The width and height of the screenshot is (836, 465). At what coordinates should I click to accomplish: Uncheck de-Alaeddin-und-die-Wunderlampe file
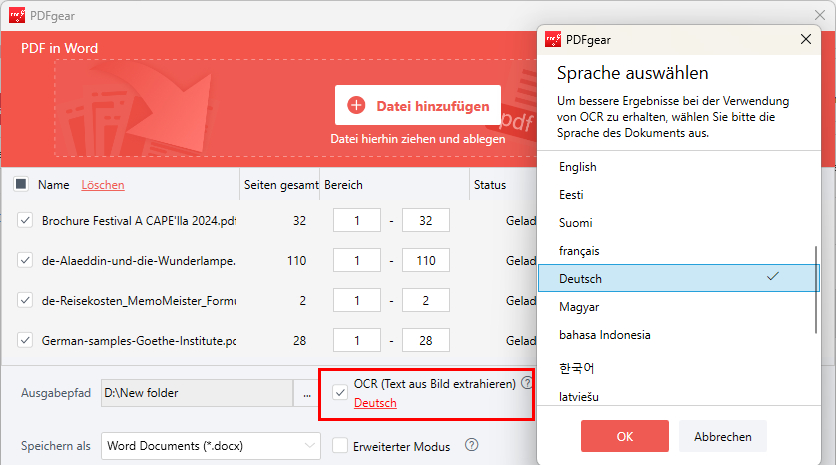25,260
